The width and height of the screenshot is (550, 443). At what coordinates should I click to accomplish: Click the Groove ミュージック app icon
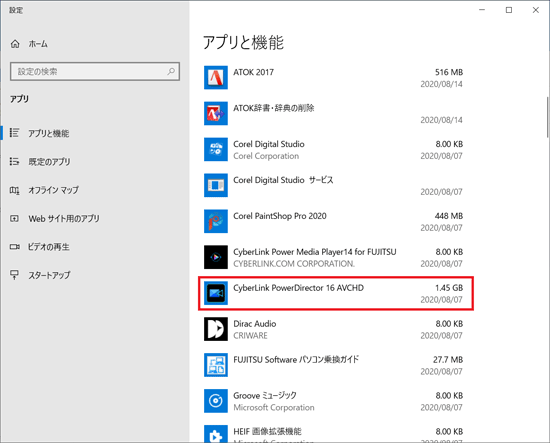coord(216,401)
